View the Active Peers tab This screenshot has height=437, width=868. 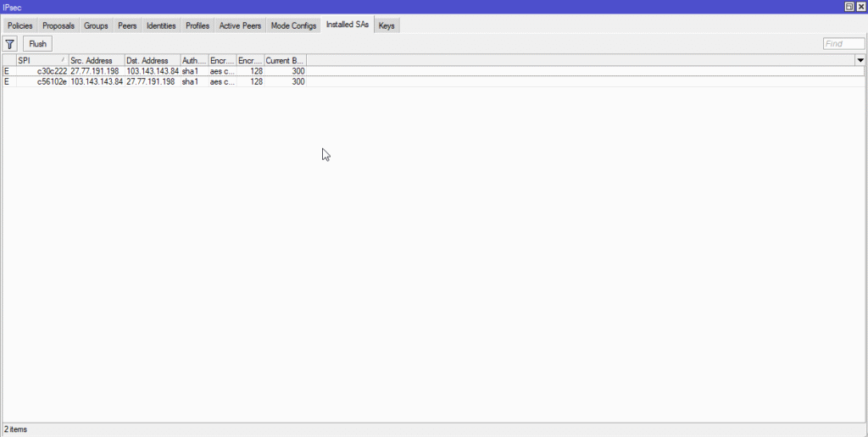pyautogui.click(x=241, y=25)
